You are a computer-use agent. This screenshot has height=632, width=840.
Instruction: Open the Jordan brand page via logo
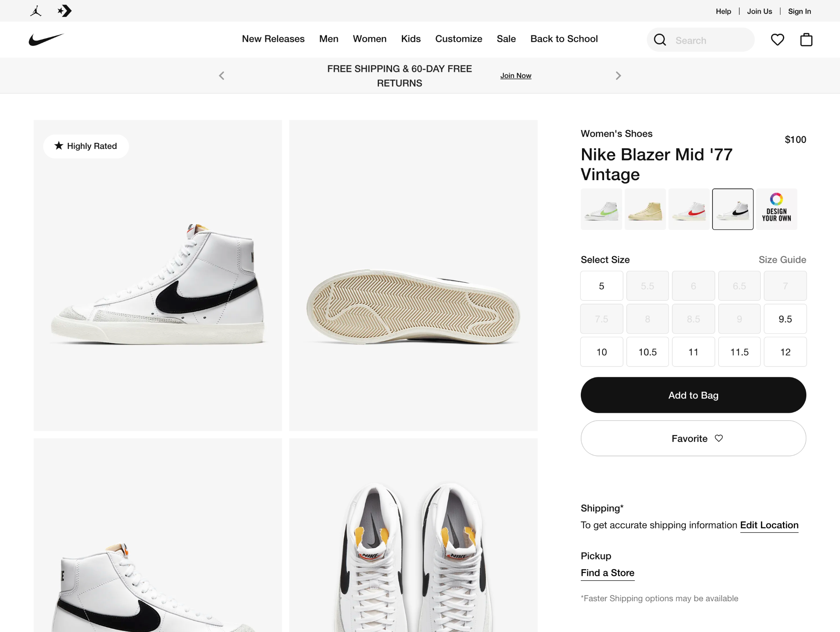coord(37,11)
